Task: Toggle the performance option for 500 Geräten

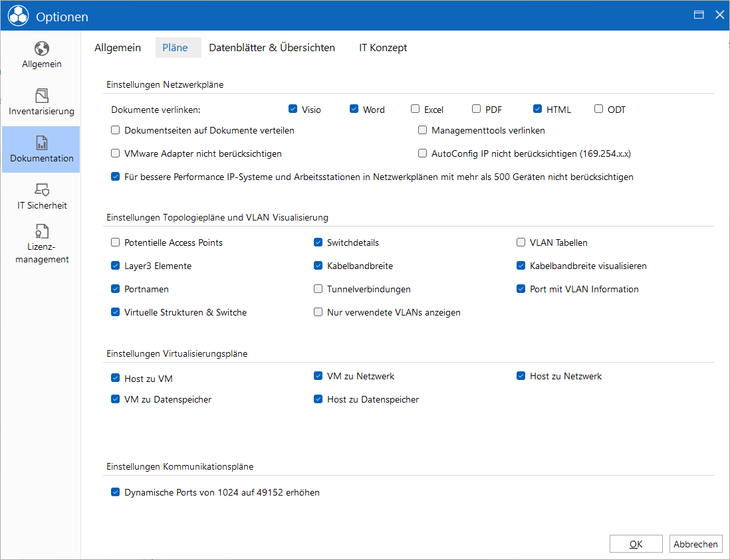Action: pyautogui.click(x=116, y=177)
